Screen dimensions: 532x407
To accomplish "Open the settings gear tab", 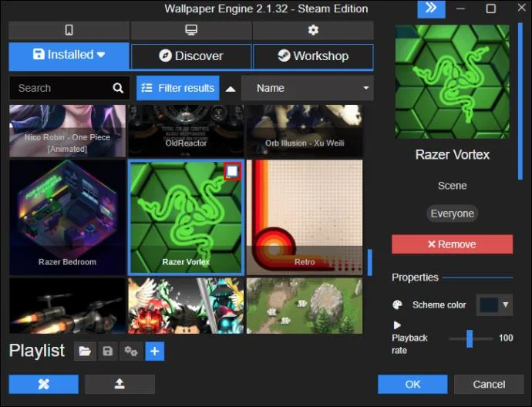I will click(x=313, y=30).
